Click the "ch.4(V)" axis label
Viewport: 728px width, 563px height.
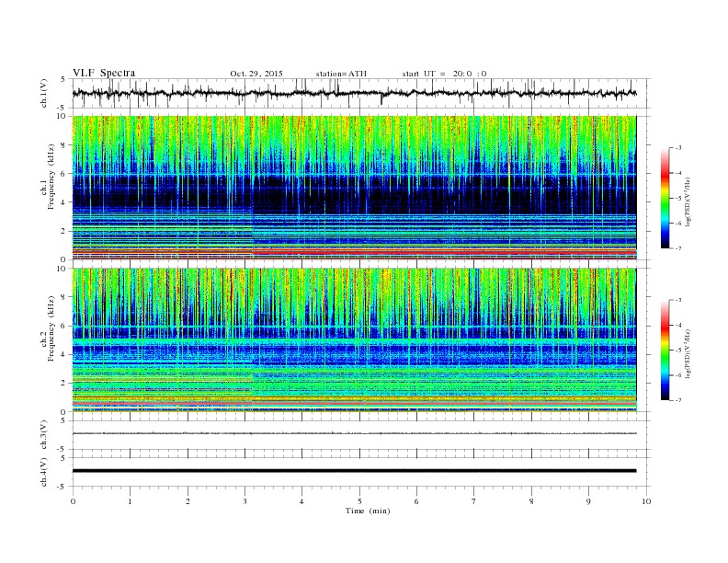(44, 472)
